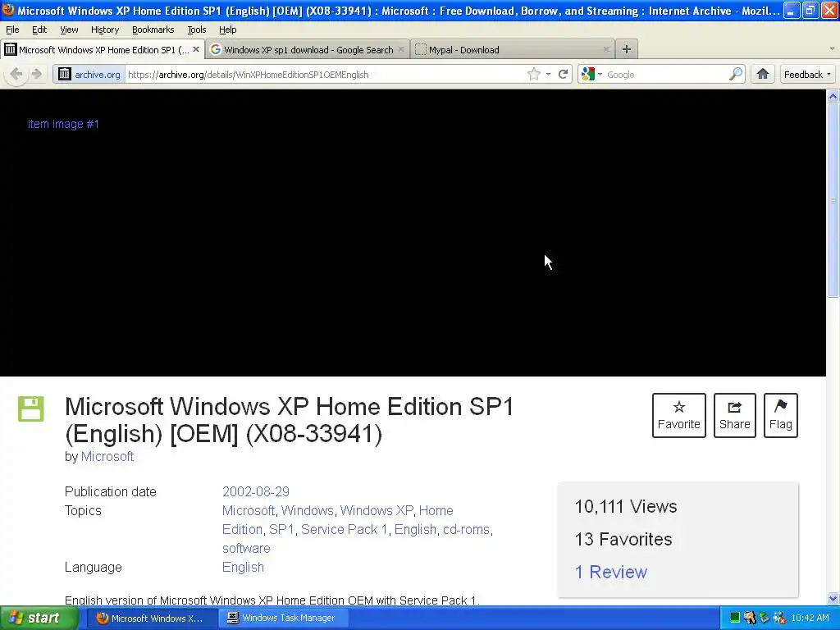Click the archive.org site identity icon
This screenshot has width=840, height=630.
[64, 74]
